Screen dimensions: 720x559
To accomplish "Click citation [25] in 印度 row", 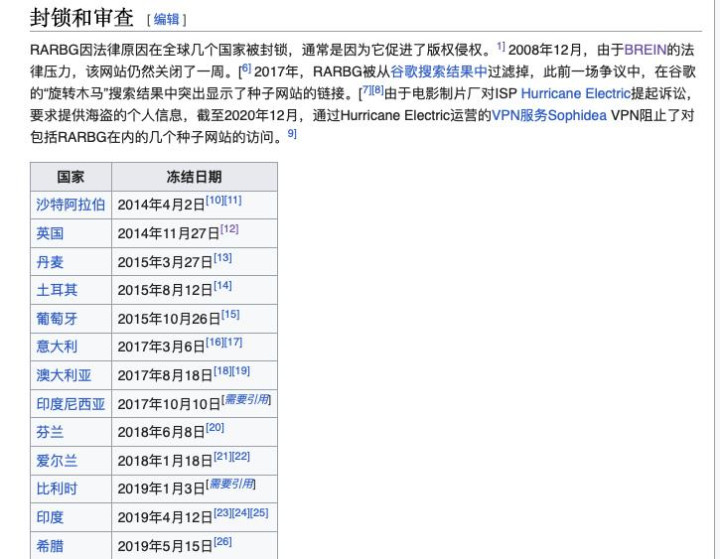I will (x=259, y=513).
